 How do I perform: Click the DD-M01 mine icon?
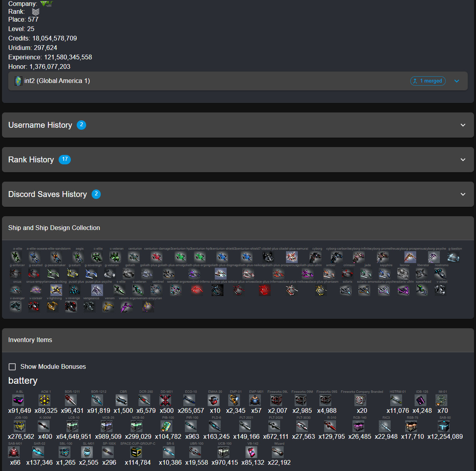[x=165, y=400]
